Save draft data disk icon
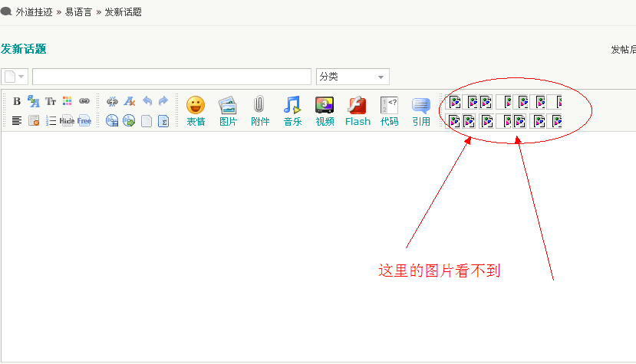Viewport: 636px width, 364px height. (112, 121)
